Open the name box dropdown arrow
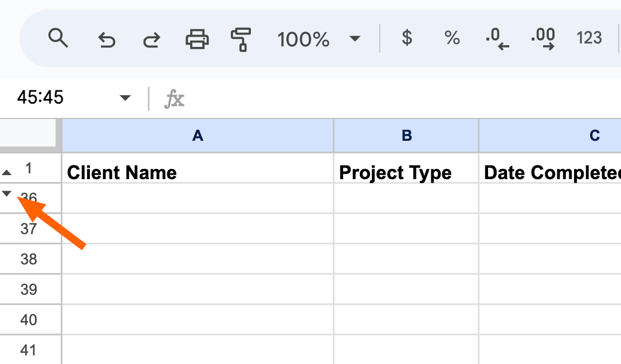The image size is (621, 364). coord(125,98)
